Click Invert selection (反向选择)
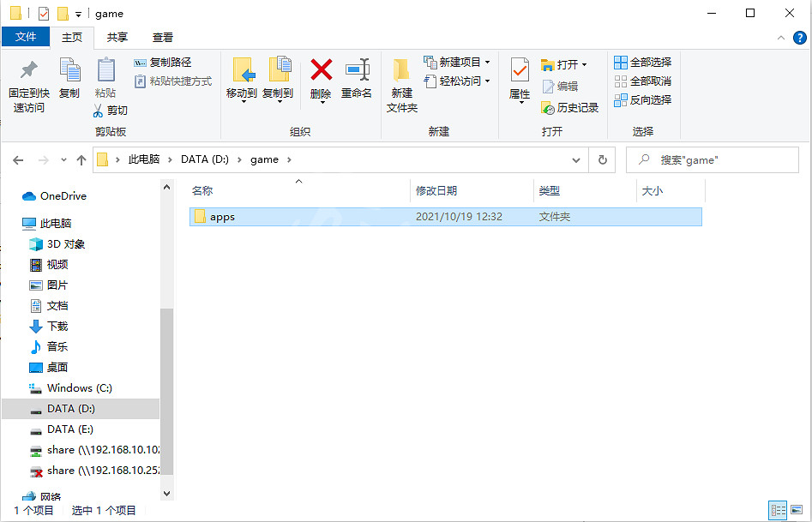This screenshot has width=812, height=522. (x=645, y=99)
